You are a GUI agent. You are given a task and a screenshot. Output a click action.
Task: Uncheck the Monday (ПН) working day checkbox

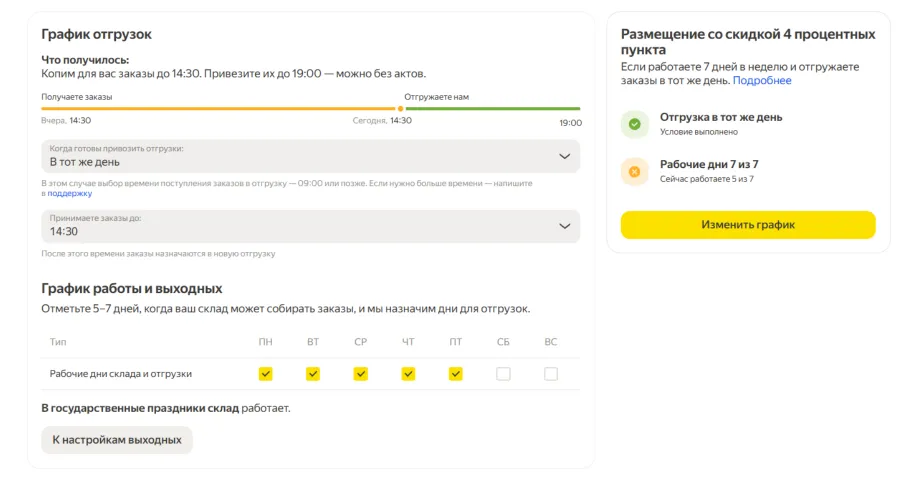tap(265, 374)
